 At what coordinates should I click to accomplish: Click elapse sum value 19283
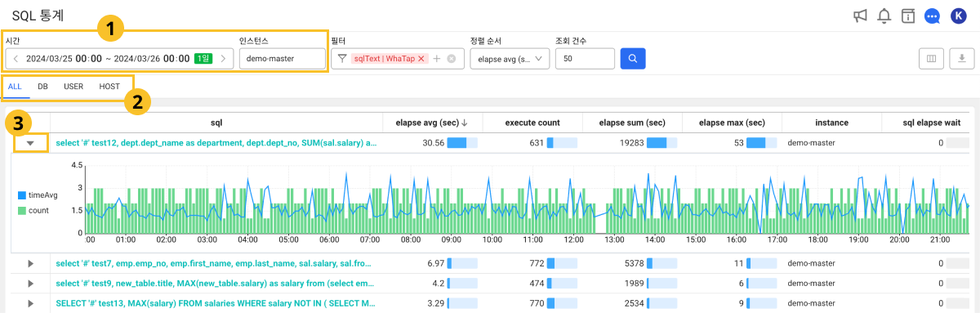pyautogui.click(x=633, y=143)
